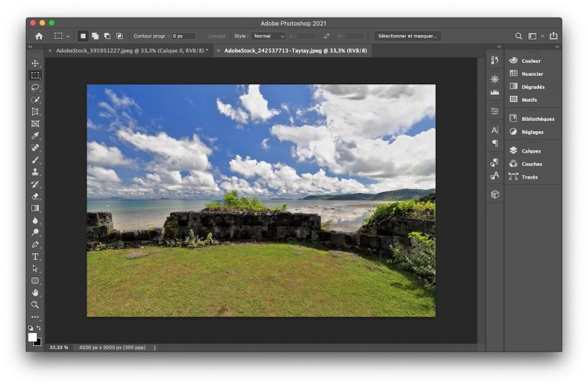The height and width of the screenshot is (386, 588).
Task: Select the Rectangular Marquee tool
Action: pos(35,75)
